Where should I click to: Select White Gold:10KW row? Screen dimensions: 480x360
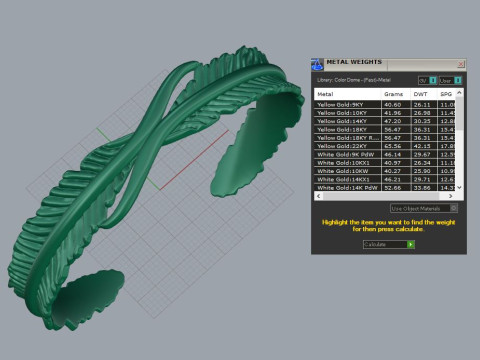click(x=385, y=171)
